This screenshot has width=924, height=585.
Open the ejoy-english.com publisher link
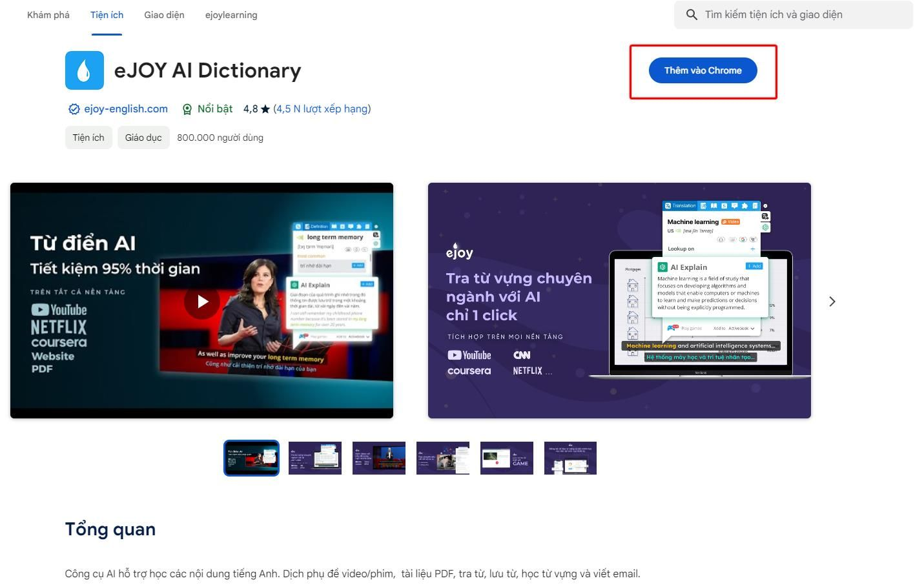tap(126, 109)
